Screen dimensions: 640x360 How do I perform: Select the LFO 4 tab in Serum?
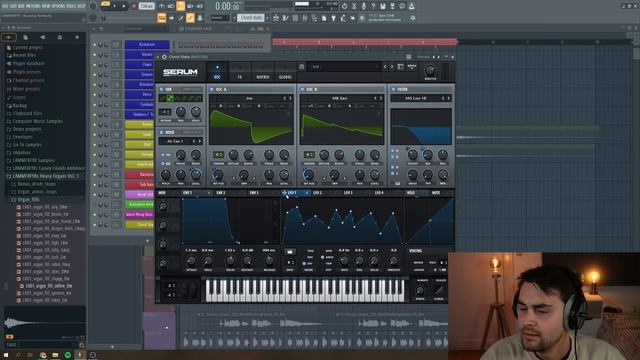click(379, 193)
